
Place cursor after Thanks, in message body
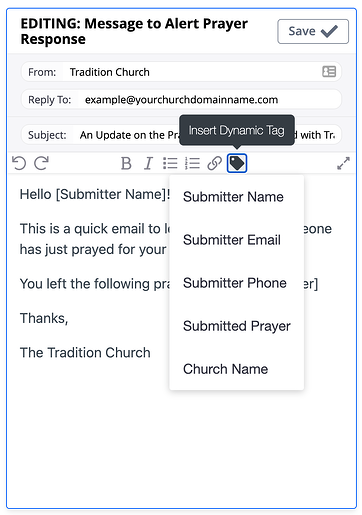click(x=69, y=318)
